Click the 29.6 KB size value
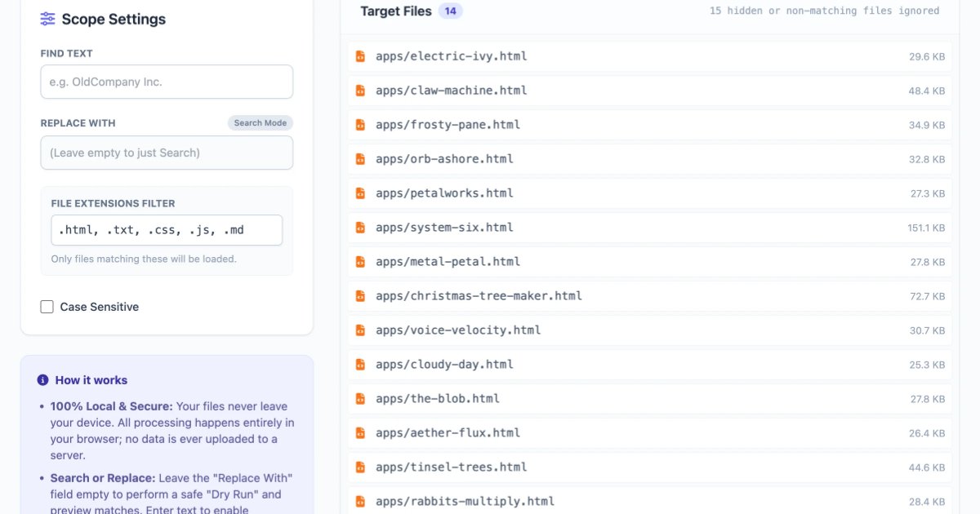This screenshot has width=980, height=514. [927, 57]
